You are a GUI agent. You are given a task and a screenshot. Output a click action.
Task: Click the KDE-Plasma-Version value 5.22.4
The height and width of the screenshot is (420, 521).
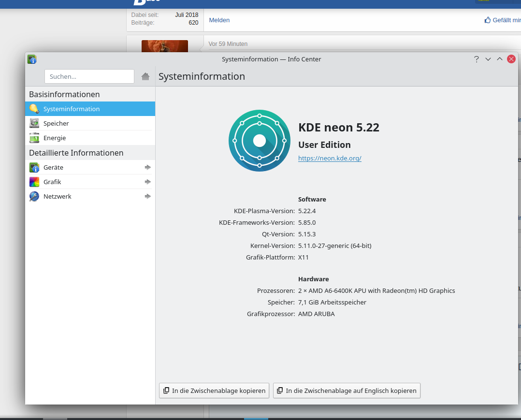coord(307,211)
